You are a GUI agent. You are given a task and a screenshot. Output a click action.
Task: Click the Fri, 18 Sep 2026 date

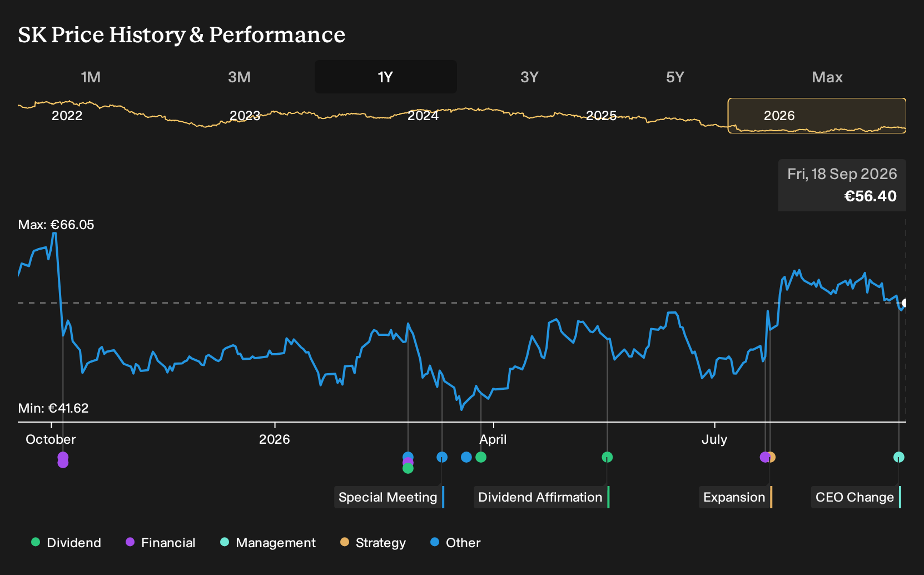click(842, 174)
